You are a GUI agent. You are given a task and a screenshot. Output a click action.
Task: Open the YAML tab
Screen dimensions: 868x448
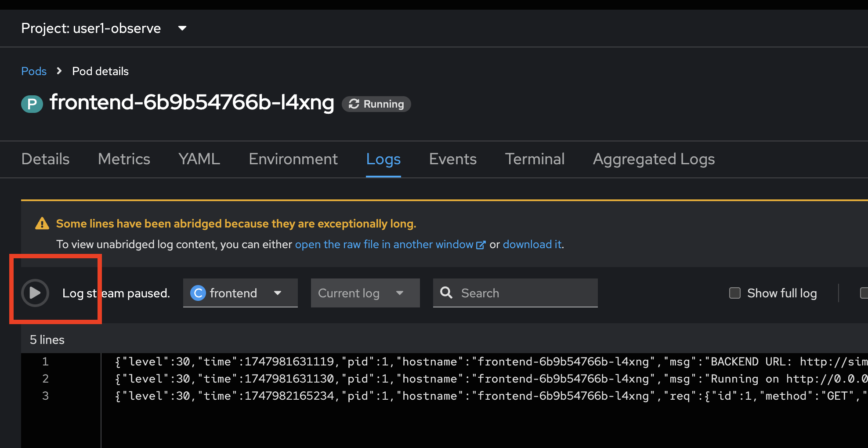click(199, 159)
